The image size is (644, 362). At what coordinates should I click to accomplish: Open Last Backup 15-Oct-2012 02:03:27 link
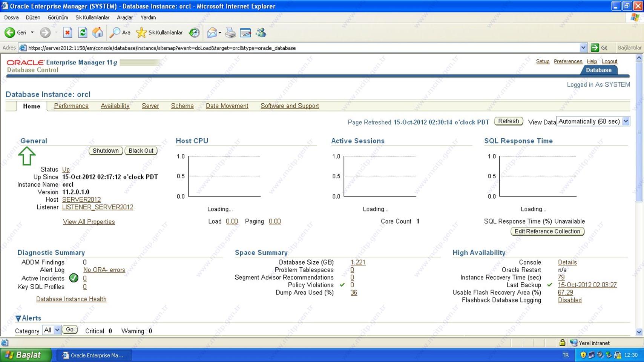[x=587, y=285]
